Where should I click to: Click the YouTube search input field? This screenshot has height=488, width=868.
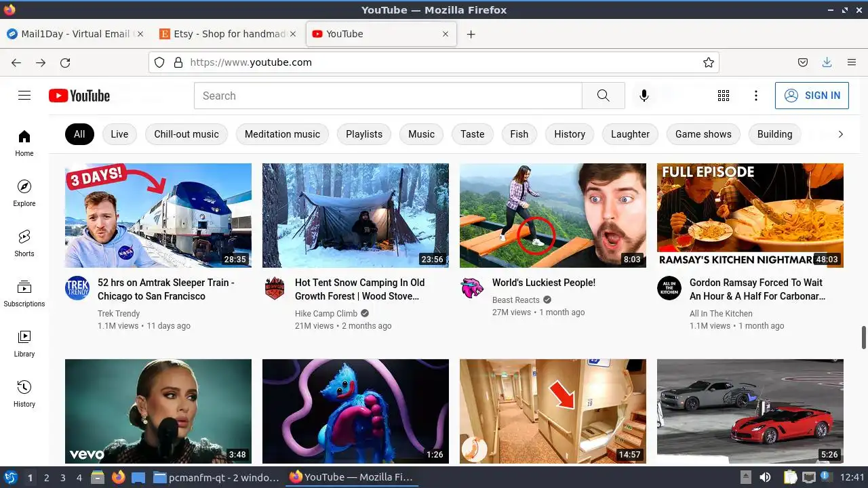tap(388, 96)
